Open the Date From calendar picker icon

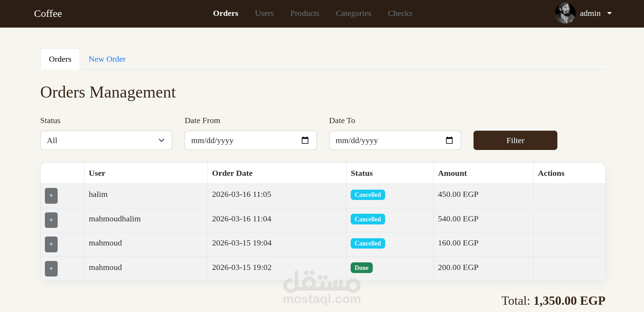click(305, 140)
